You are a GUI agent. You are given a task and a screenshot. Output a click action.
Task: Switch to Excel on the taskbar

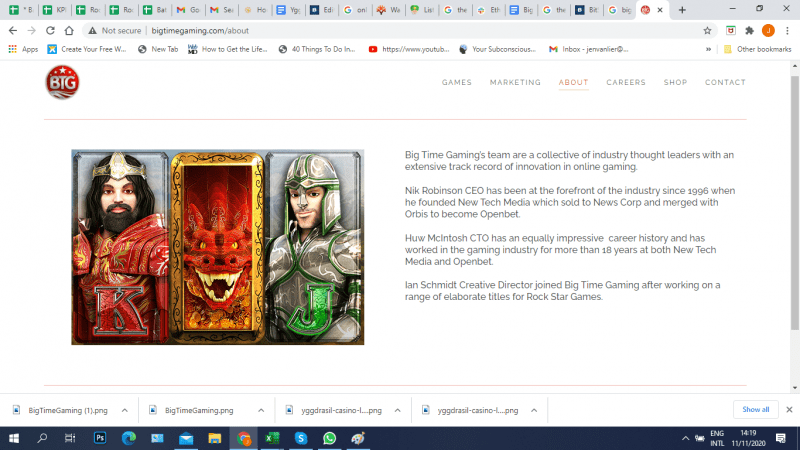[x=272, y=438]
